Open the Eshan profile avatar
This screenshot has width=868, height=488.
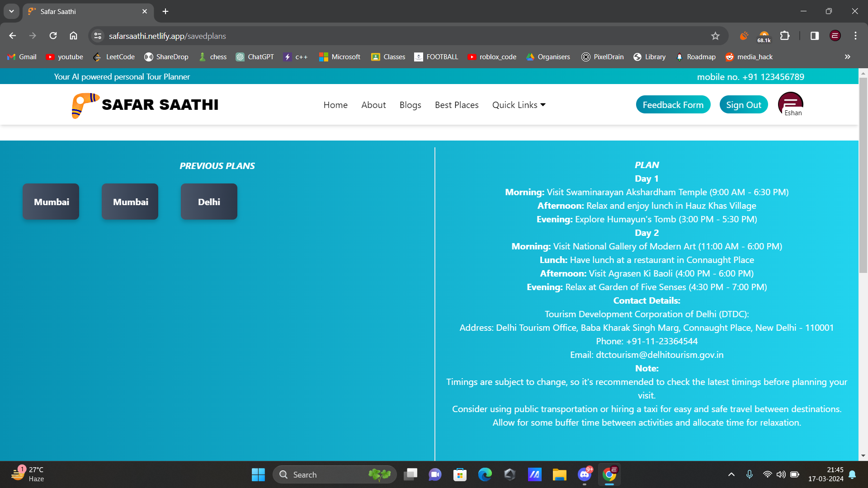pos(790,103)
